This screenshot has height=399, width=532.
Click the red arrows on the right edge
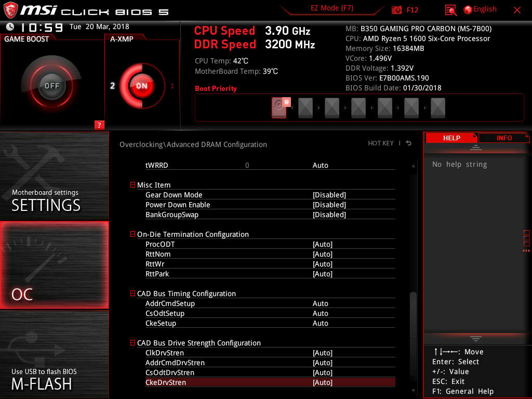[x=526, y=251]
